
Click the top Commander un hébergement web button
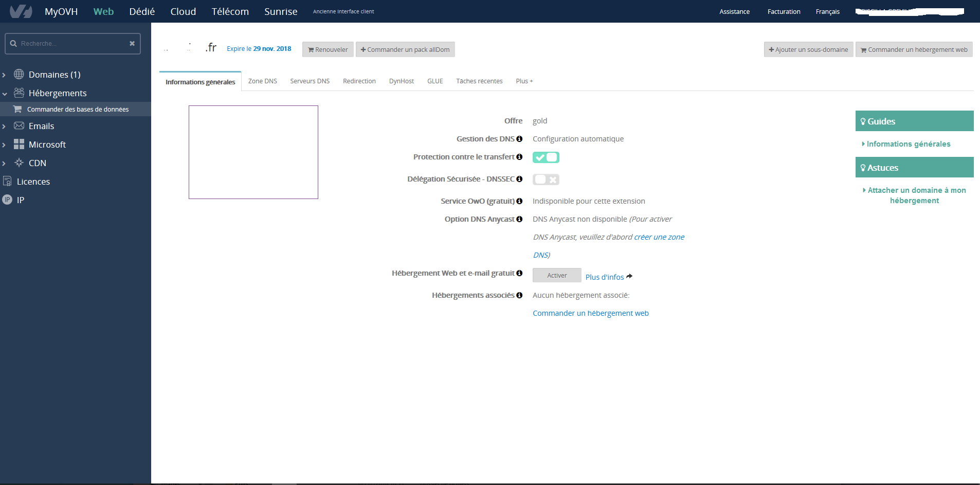click(914, 49)
